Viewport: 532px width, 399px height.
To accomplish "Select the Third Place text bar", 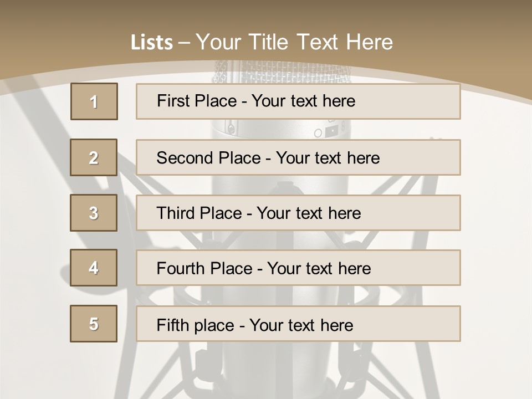I will 298,213.
